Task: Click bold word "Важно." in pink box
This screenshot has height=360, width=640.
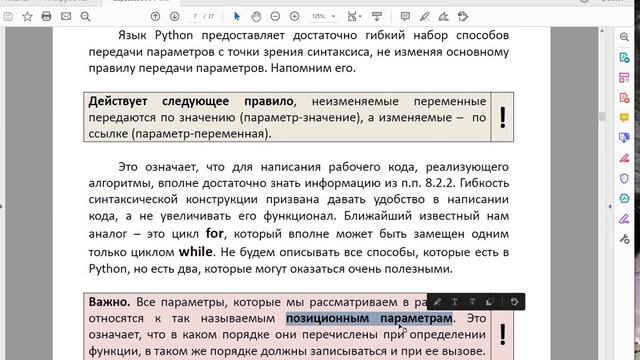Action: (x=109, y=302)
